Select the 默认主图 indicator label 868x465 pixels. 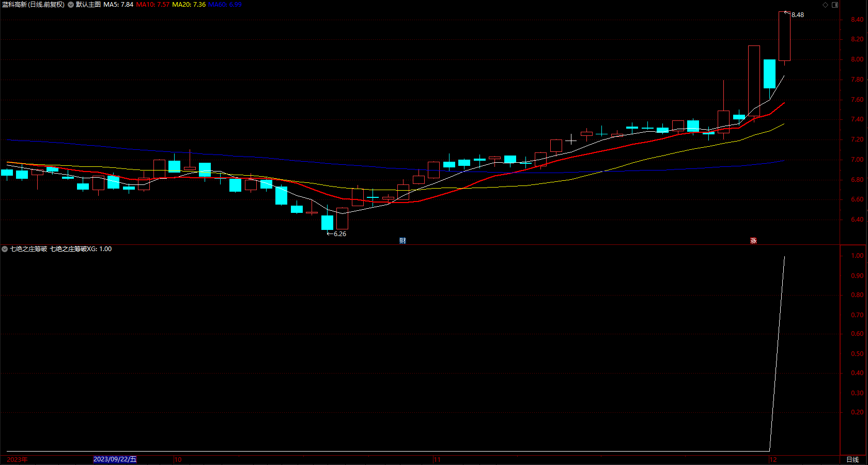point(88,5)
